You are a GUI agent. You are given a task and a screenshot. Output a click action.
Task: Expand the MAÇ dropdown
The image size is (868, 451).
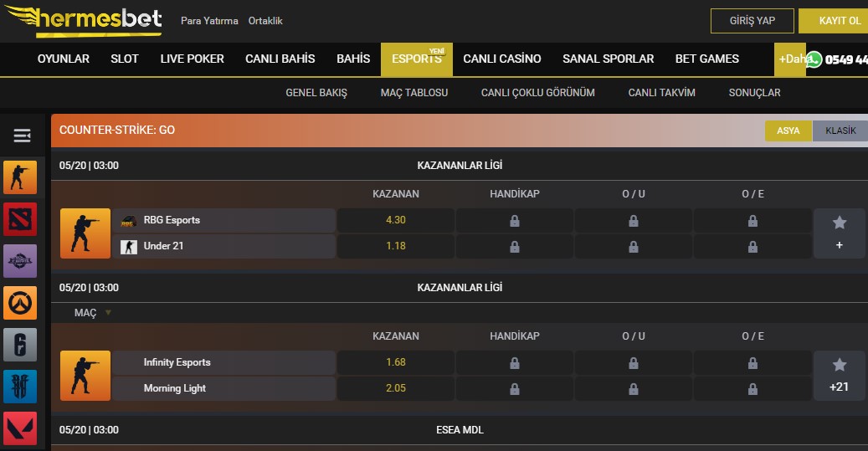(x=92, y=313)
